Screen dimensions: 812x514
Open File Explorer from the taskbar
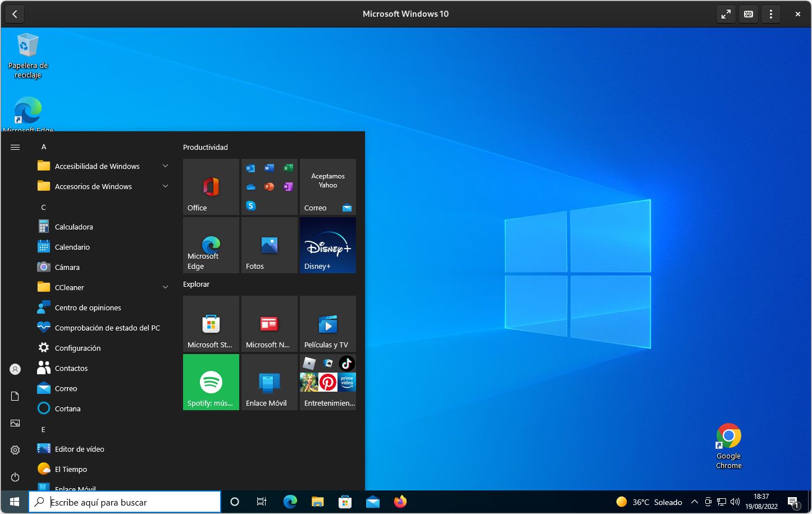pos(318,502)
